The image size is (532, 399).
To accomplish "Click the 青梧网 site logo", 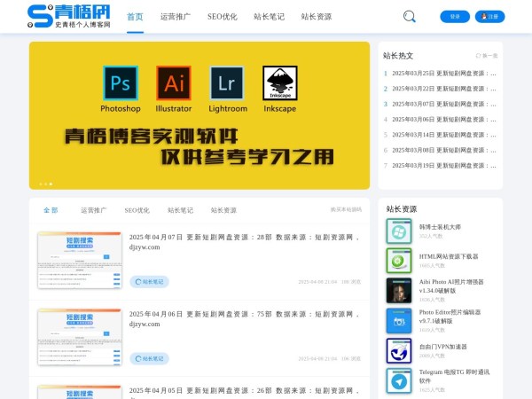I will click(x=69, y=15).
